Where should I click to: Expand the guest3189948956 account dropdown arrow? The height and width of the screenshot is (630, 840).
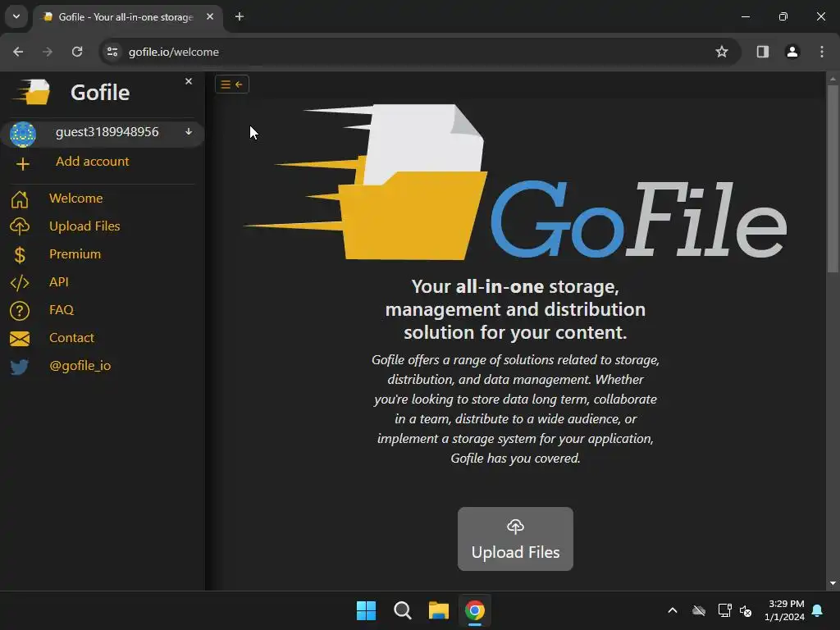point(189,132)
